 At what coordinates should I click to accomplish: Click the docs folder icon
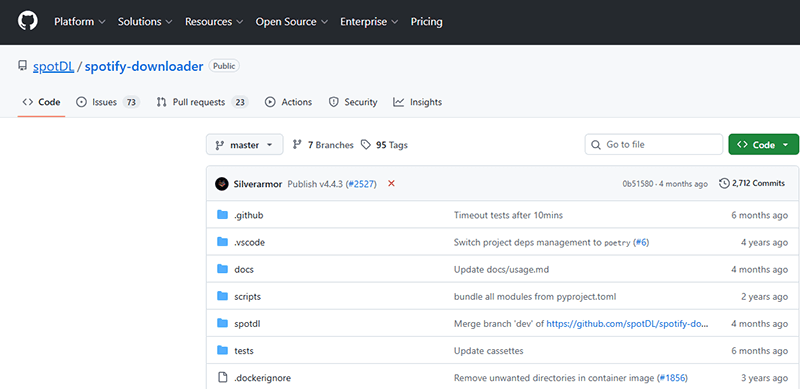[x=222, y=269]
